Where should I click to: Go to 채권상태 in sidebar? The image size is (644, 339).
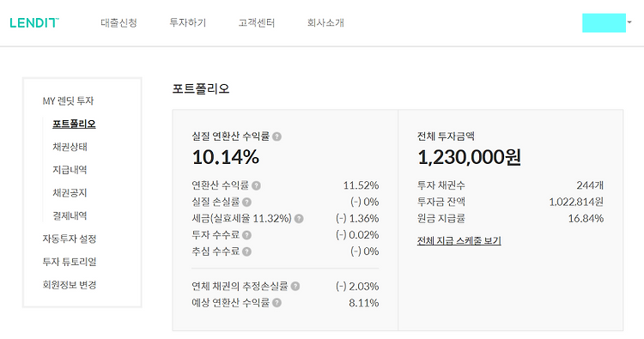(x=70, y=147)
